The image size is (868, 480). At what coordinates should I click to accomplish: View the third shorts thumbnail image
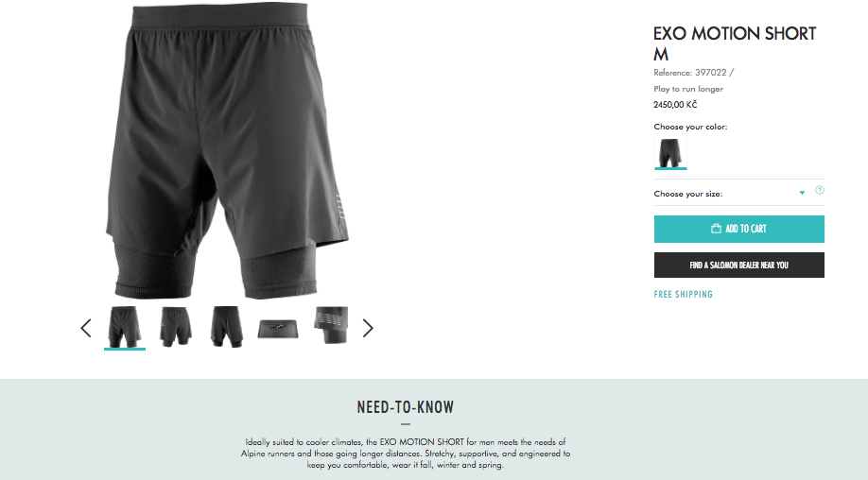pyautogui.click(x=226, y=327)
